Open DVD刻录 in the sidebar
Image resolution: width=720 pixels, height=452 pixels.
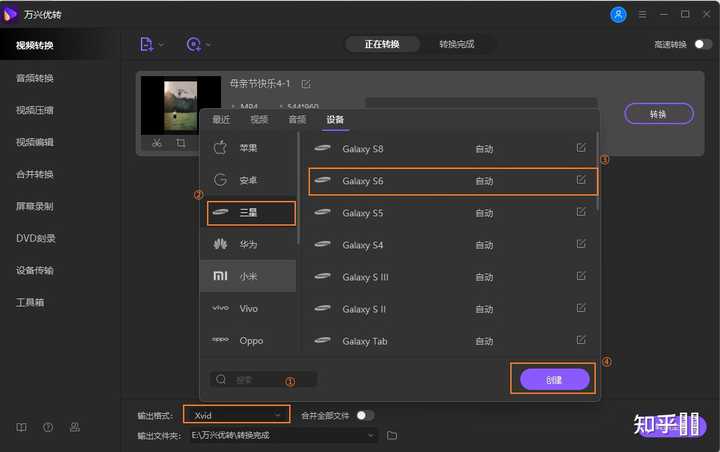click(36, 238)
